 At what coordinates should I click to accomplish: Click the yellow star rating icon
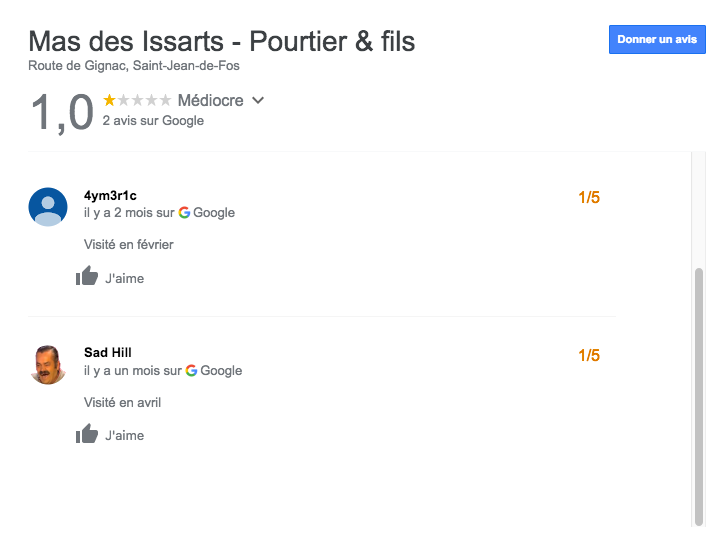pos(109,100)
